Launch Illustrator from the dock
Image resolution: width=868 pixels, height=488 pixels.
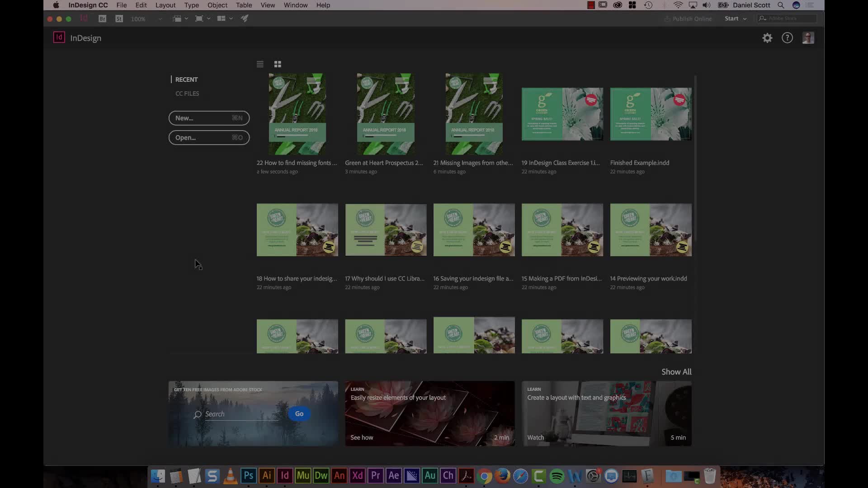coord(267,475)
